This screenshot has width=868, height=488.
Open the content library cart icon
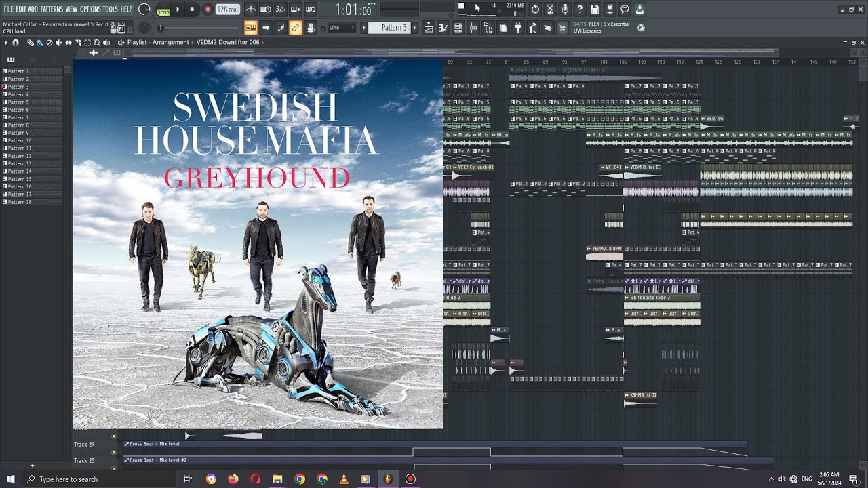(562, 28)
